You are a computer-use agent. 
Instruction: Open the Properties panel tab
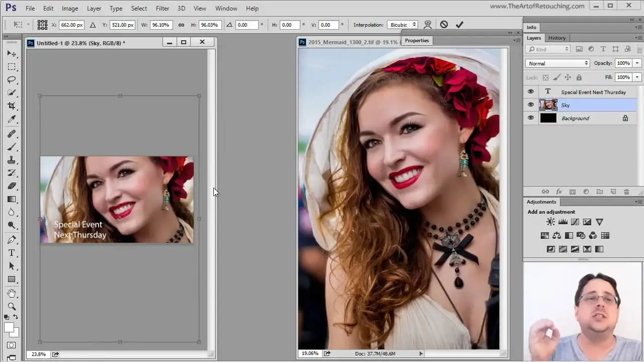(x=417, y=40)
